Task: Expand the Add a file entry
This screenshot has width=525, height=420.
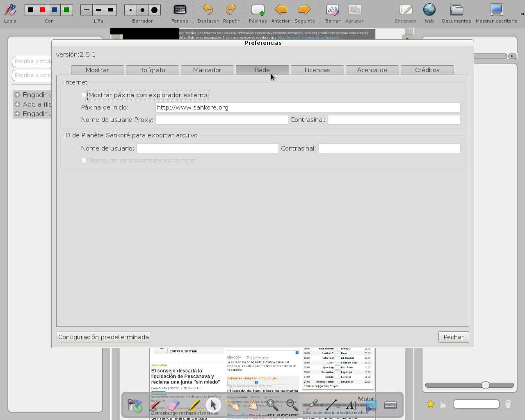Action: click(x=17, y=104)
